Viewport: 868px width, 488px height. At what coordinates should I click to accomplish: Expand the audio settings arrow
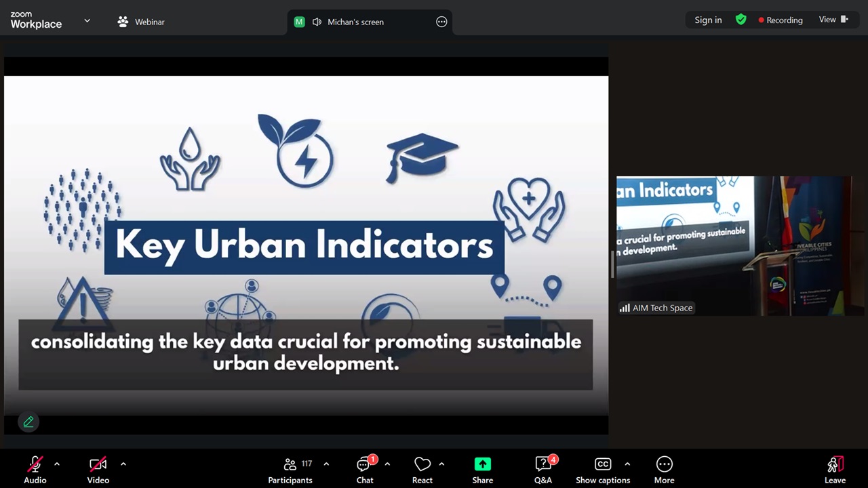click(57, 464)
